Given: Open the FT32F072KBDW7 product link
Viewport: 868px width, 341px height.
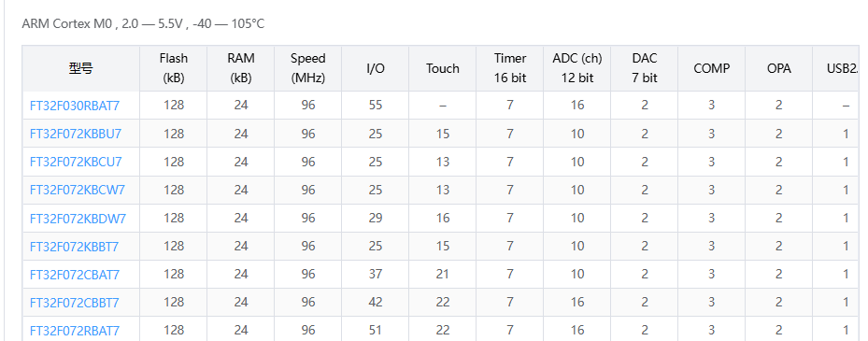Looking at the screenshot, I should (78, 218).
